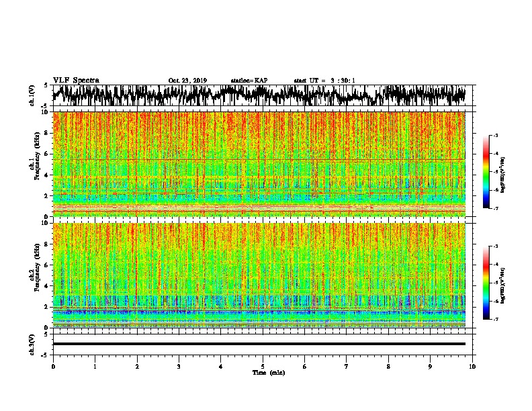Viewport: 532px width, 411px height.
Task: Click the "10" kHz tick of ch.2 spectrogram
Action: tap(46, 223)
